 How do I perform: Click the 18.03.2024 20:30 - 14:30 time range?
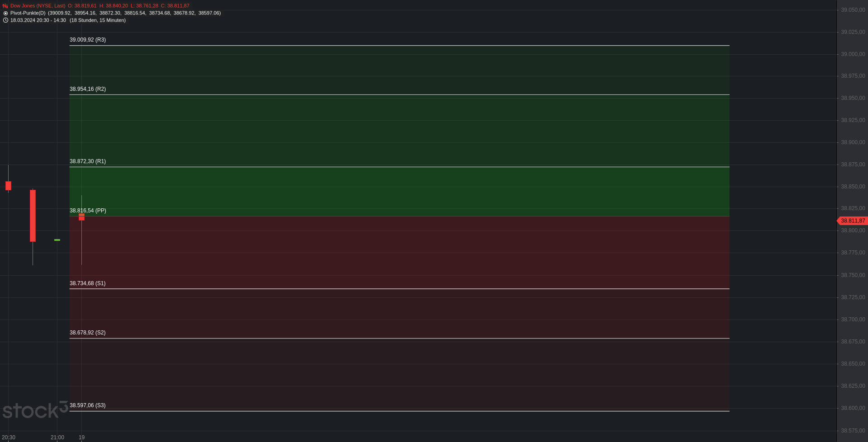(38, 20)
